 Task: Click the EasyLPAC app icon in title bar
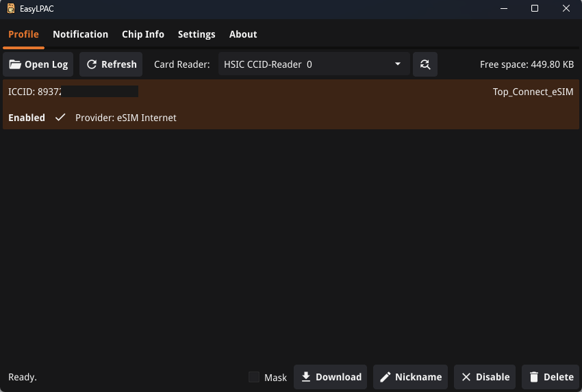pyautogui.click(x=11, y=9)
